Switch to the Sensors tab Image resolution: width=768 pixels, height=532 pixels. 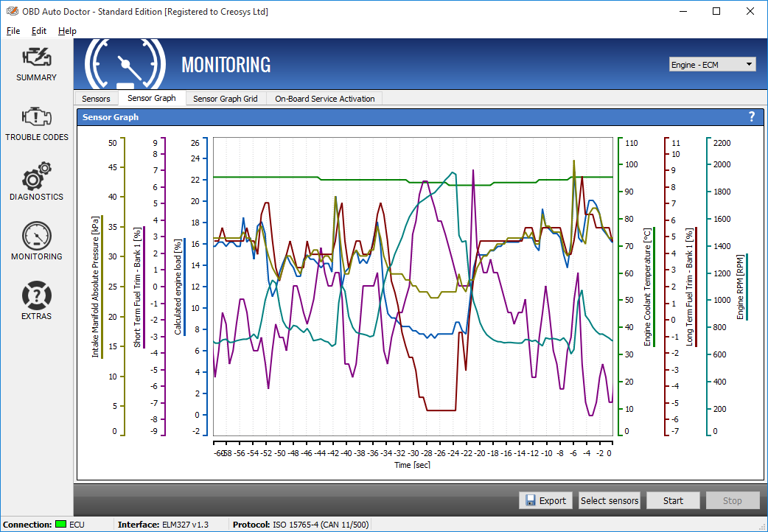pos(96,99)
